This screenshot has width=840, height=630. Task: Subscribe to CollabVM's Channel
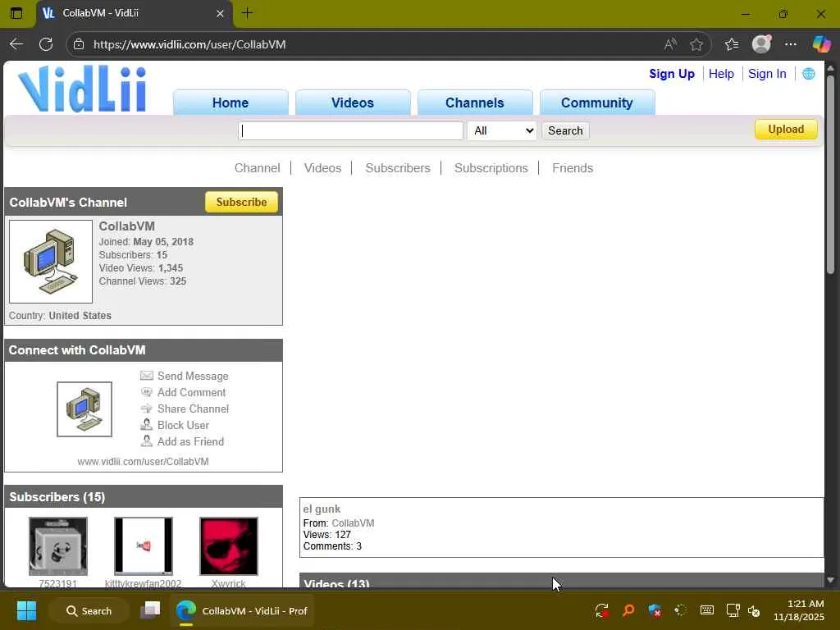pos(241,202)
